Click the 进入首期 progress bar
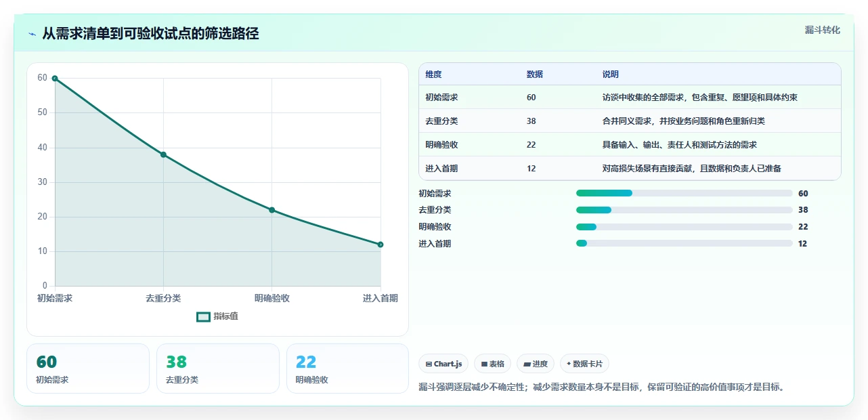Viewport: 868px width, 420px height. [x=684, y=244]
